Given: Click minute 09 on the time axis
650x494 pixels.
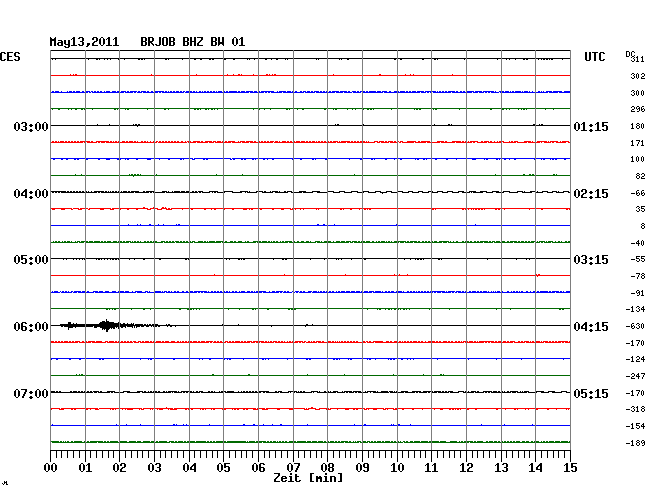Looking at the screenshot, I should pyautogui.click(x=362, y=468).
